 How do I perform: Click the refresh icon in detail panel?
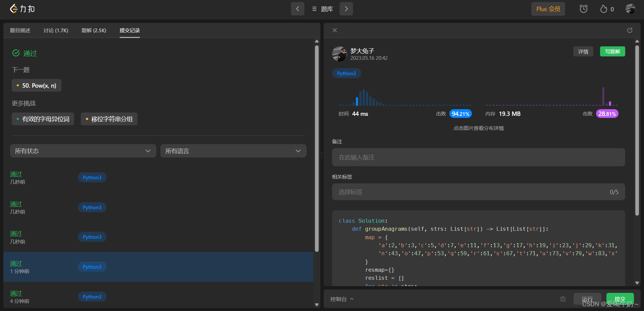tap(630, 30)
